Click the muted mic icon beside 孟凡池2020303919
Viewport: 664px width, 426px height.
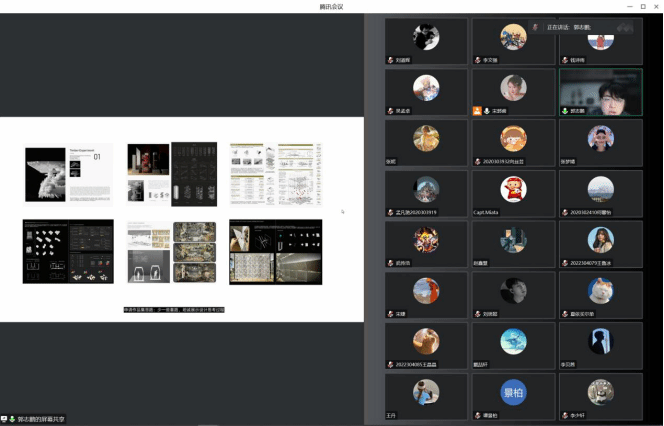tap(391, 213)
